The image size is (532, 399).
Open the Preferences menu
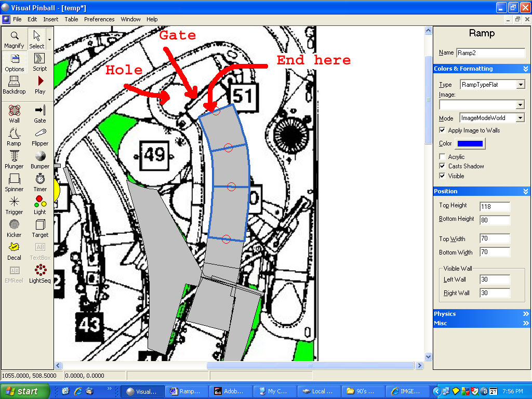coord(99,19)
